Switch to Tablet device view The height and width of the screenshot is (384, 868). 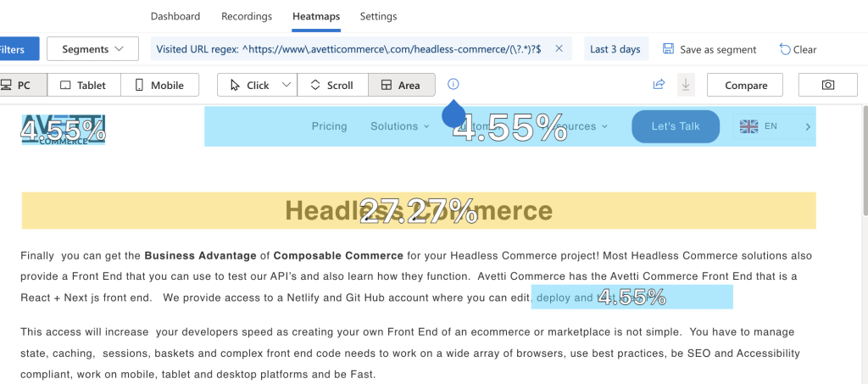pos(84,86)
